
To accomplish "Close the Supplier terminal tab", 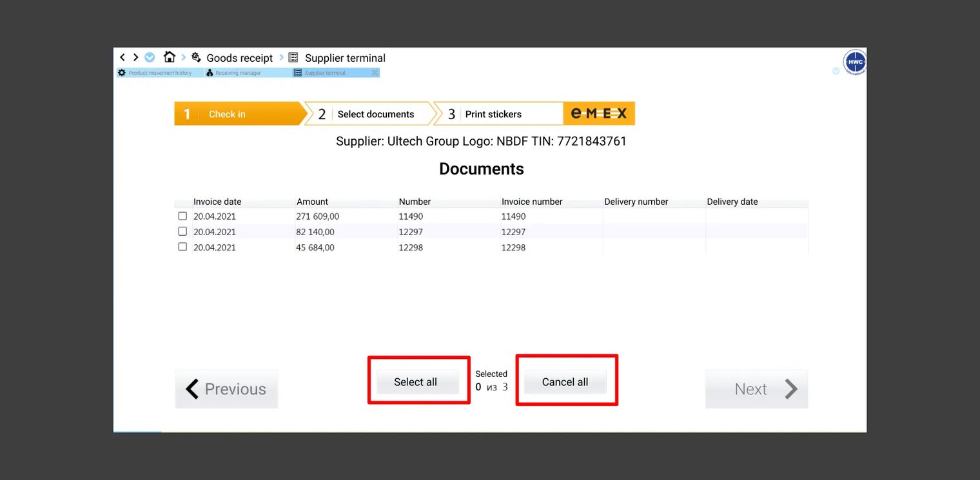I will pos(375,73).
